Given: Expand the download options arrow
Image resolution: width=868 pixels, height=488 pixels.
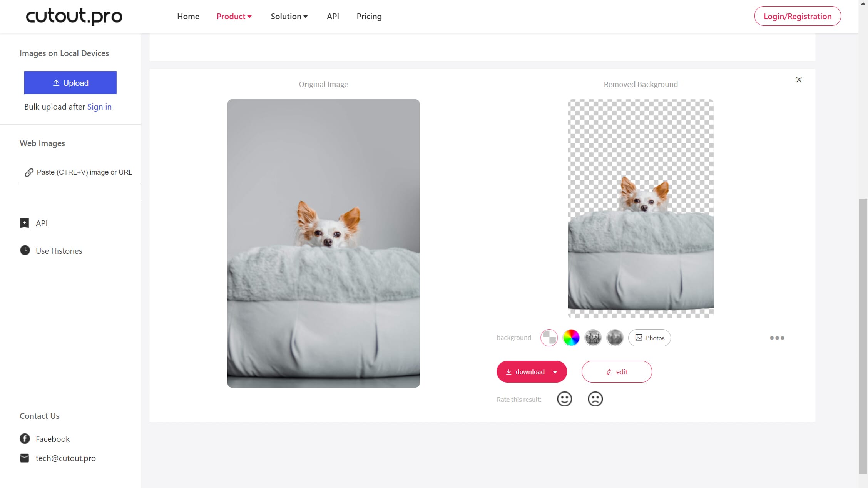Looking at the screenshot, I should [x=555, y=372].
